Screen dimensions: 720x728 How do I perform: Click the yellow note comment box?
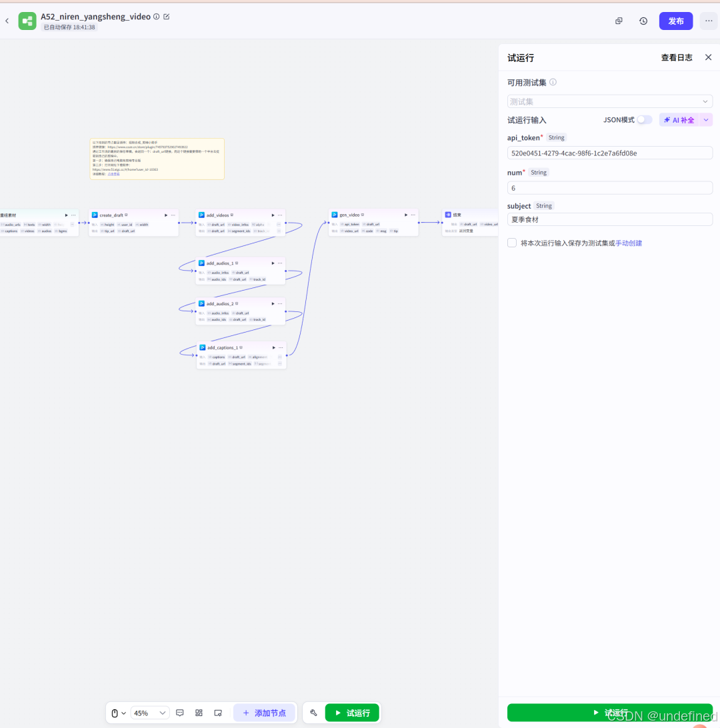(157, 159)
